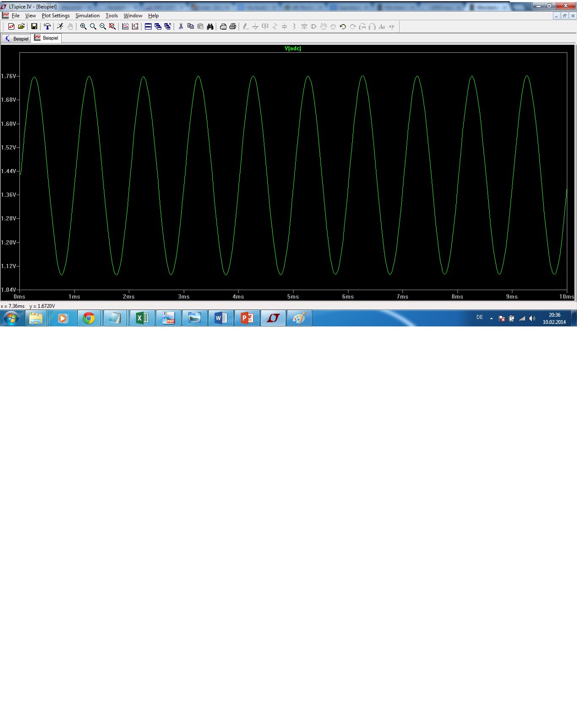This screenshot has height=728, width=577.
Task: Click the DE language indicator
Action: (x=480, y=317)
